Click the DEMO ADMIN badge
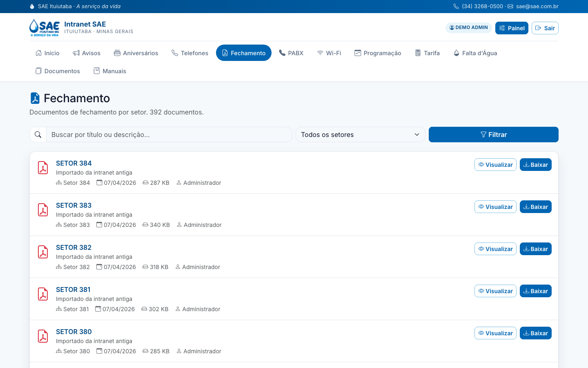The height and width of the screenshot is (368, 588). 469,27
